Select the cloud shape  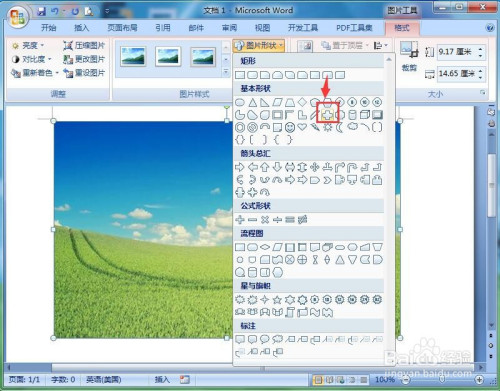pos(352,127)
